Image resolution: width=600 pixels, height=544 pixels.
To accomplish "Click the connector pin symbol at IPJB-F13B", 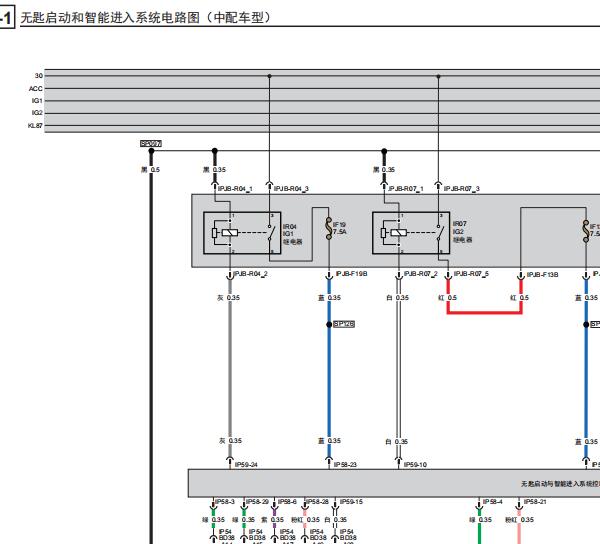I will 521,275.
